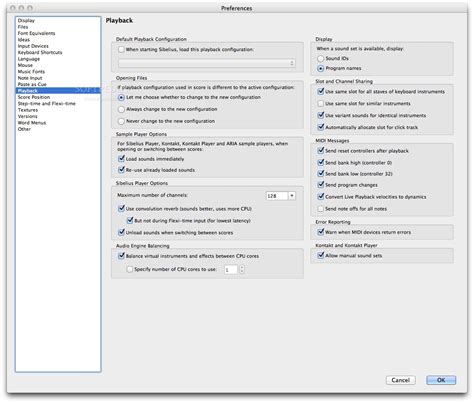474x403 pixels.
Task: Choose Sound IDs display option
Action: (x=320, y=58)
